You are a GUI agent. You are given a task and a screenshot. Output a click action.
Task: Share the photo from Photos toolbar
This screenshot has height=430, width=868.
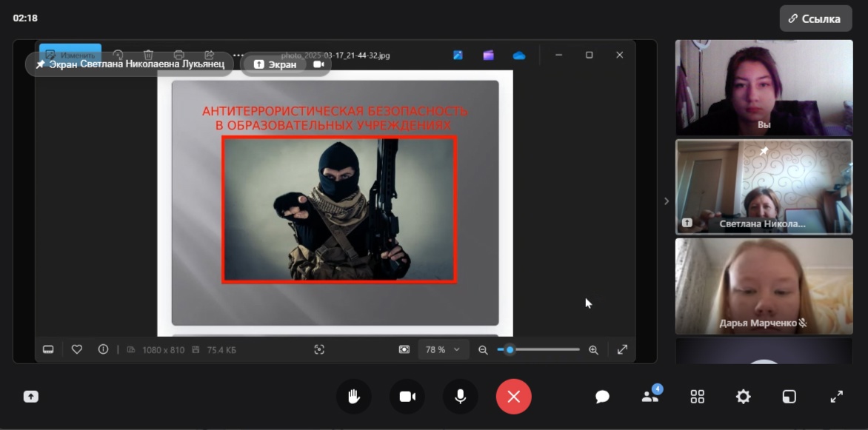point(210,55)
